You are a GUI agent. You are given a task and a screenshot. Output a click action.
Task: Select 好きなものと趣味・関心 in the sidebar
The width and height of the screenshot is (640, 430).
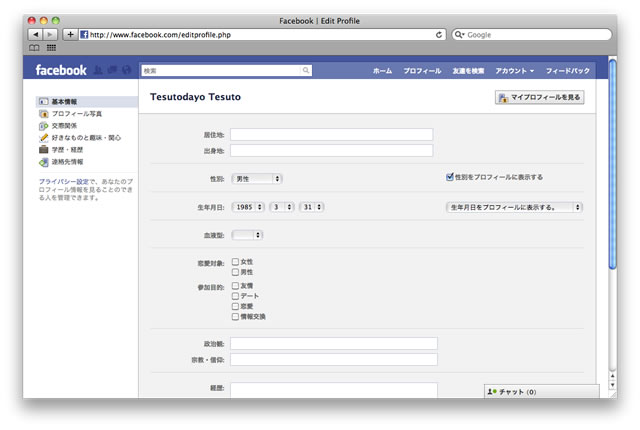point(86,138)
